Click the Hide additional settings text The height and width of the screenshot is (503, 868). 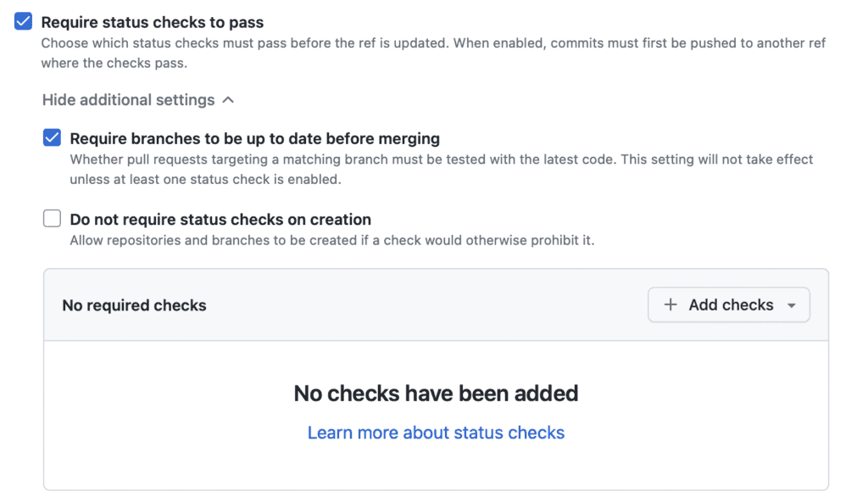click(x=128, y=99)
